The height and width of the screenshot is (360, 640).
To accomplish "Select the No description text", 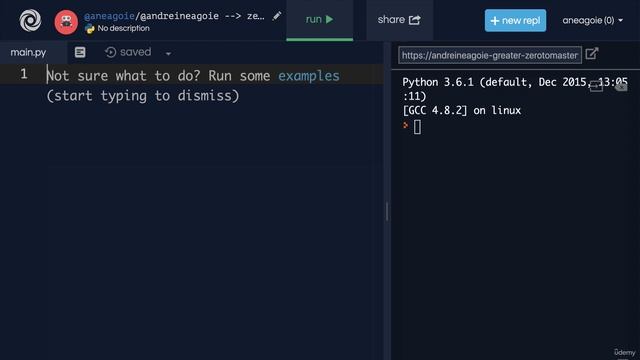I will click(123, 29).
